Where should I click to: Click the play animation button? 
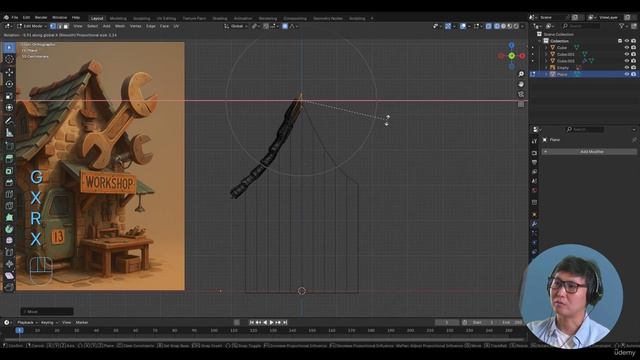pyautogui.click(x=271, y=322)
